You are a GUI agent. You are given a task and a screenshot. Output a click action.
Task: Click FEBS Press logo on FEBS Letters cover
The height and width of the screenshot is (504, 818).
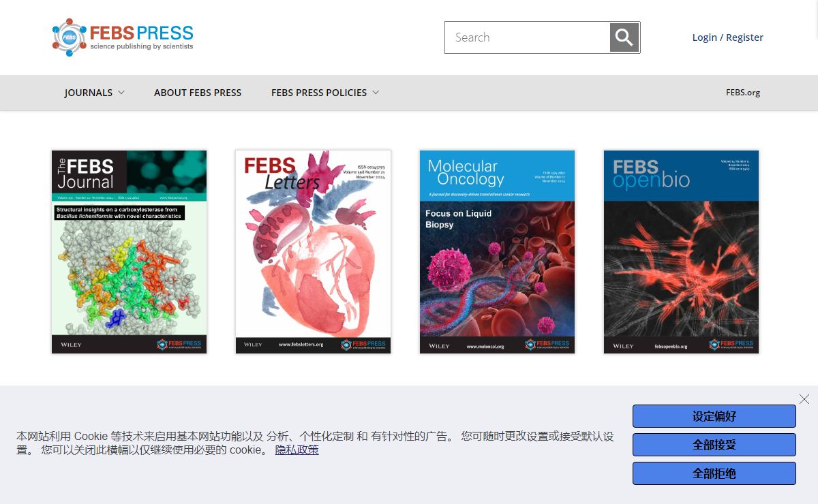[x=364, y=345]
